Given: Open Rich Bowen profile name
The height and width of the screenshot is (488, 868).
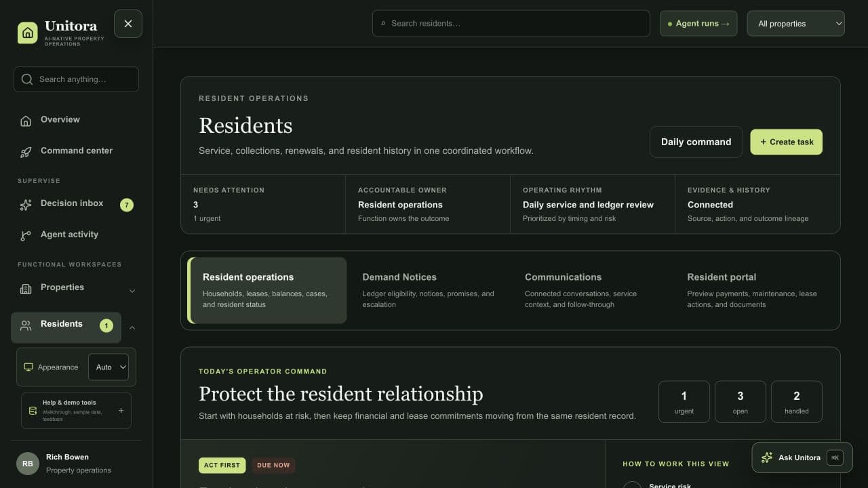Looking at the screenshot, I should (67, 457).
